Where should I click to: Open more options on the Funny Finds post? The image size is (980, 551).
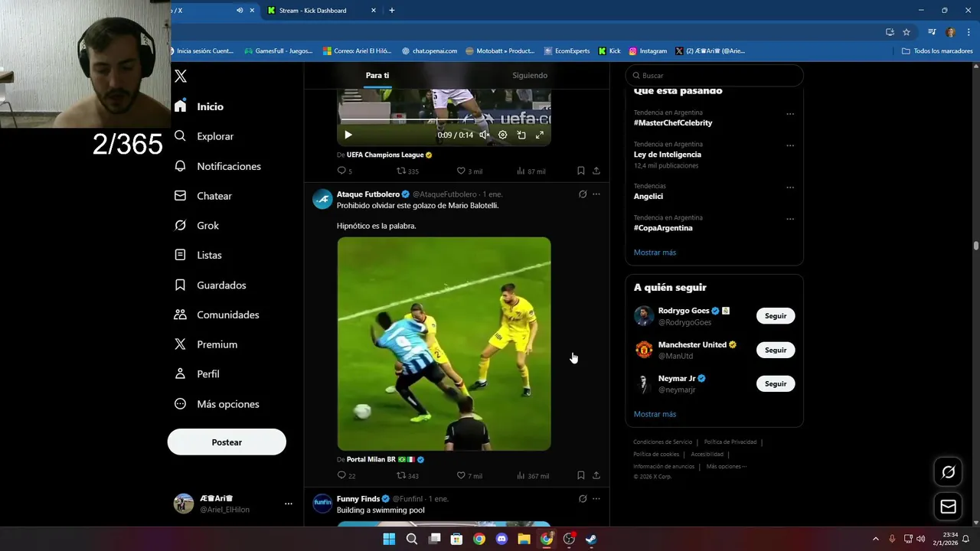coord(596,499)
